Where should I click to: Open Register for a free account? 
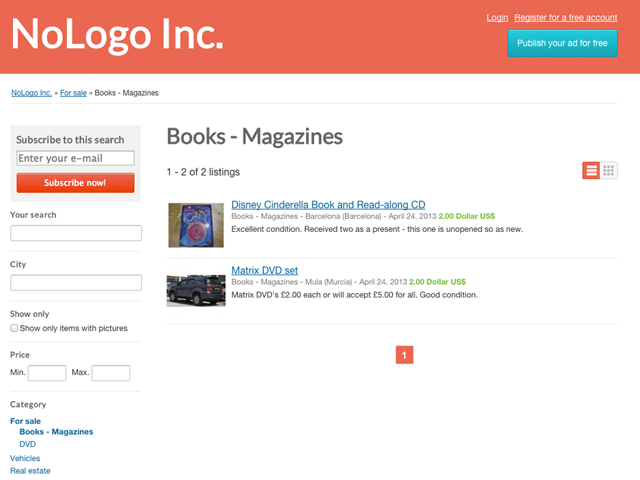click(x=565, y=18)
